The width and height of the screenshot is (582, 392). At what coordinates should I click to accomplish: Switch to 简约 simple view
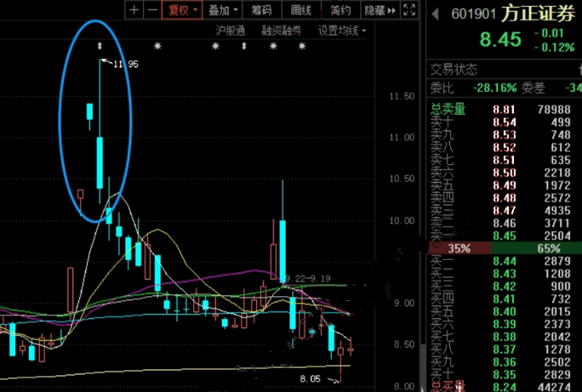(340, 10)
